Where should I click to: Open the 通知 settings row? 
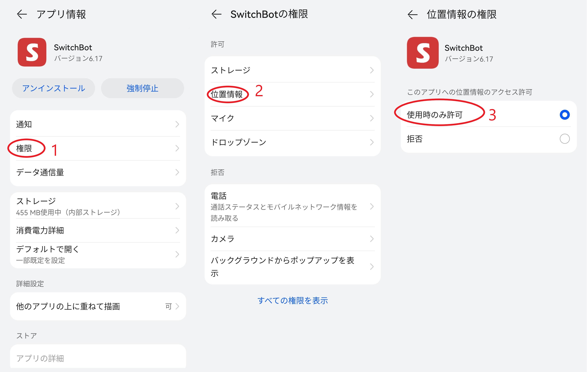[x=98, y=124]
